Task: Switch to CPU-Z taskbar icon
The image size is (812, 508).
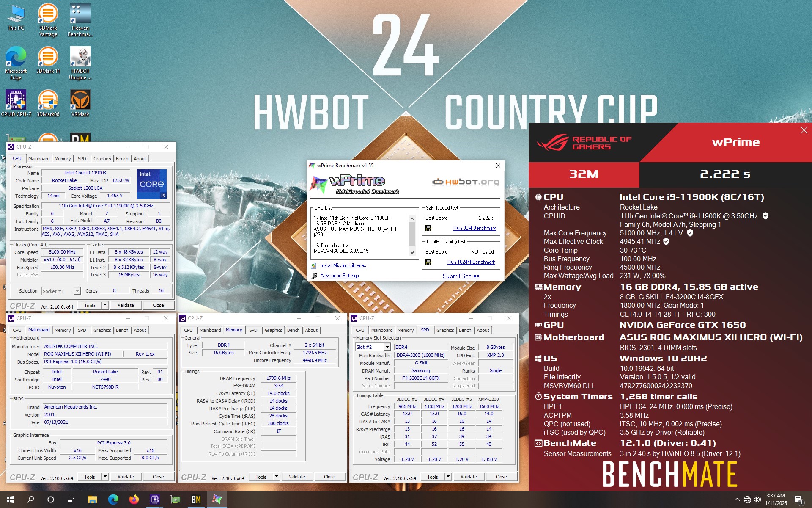Action: coord(155,500)
